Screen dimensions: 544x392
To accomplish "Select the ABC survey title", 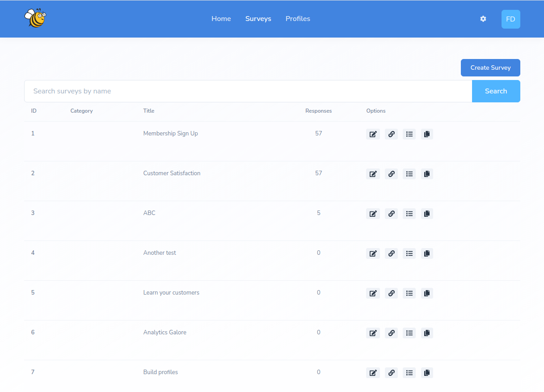I will pos(149,213).
